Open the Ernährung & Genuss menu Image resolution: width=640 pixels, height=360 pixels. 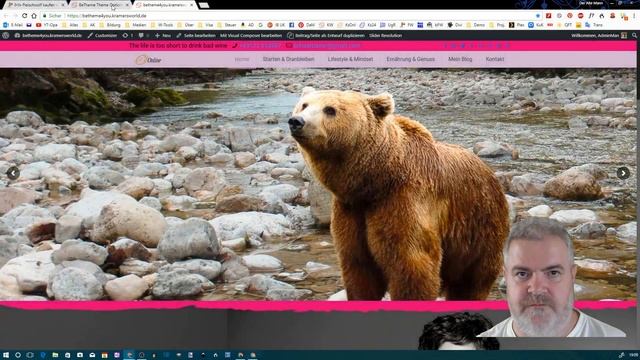pyautogui.click(x=411, y=59)
